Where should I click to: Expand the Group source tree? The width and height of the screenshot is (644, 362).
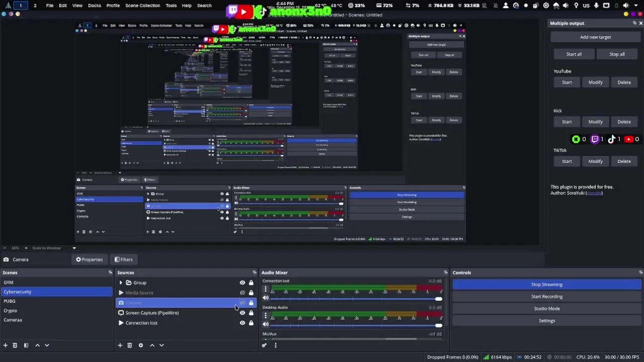121,283
